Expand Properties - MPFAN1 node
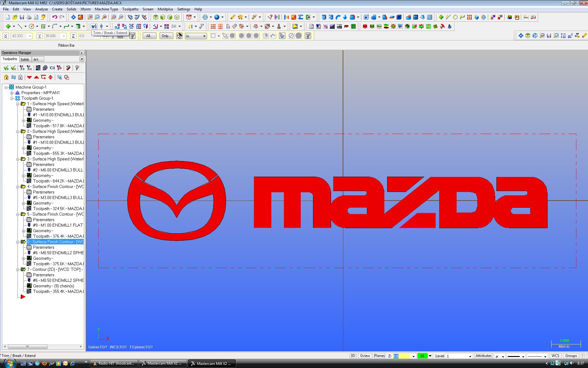The height and width of the screenshot is (368, 588). [x=12, y=93]
